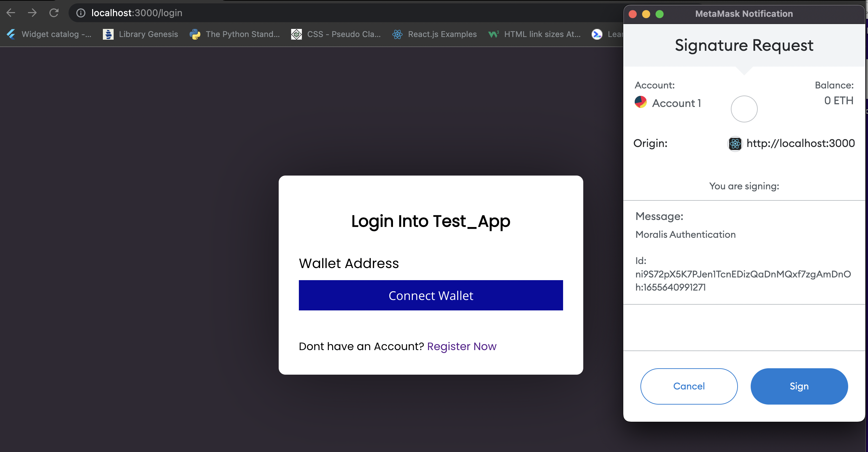Open the React.js Examples bookmark
868x452 pixels.
pyautogui.click(x=435, y=34)
